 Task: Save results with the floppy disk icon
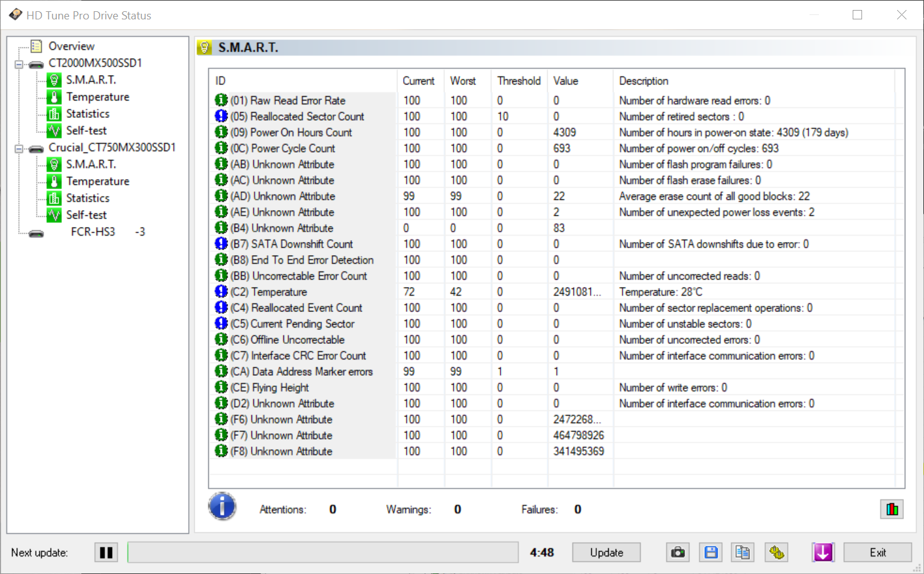(711, 553)
